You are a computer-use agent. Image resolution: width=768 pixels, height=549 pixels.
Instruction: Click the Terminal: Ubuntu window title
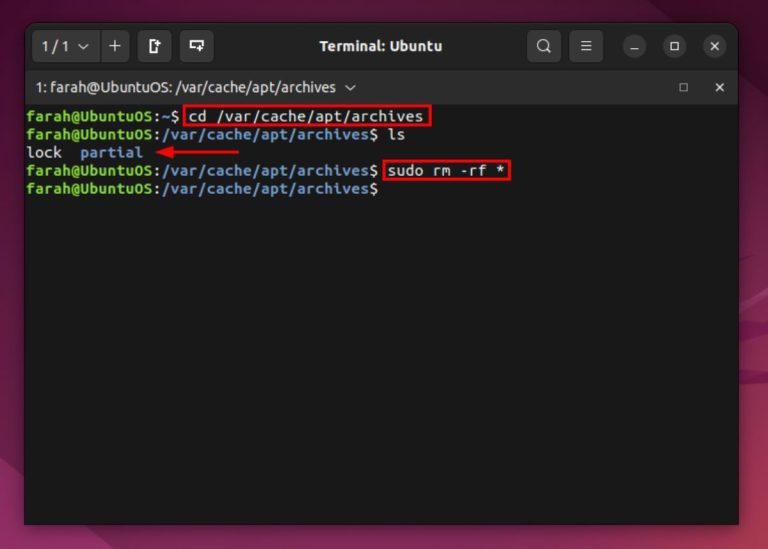tap(380, 46)
